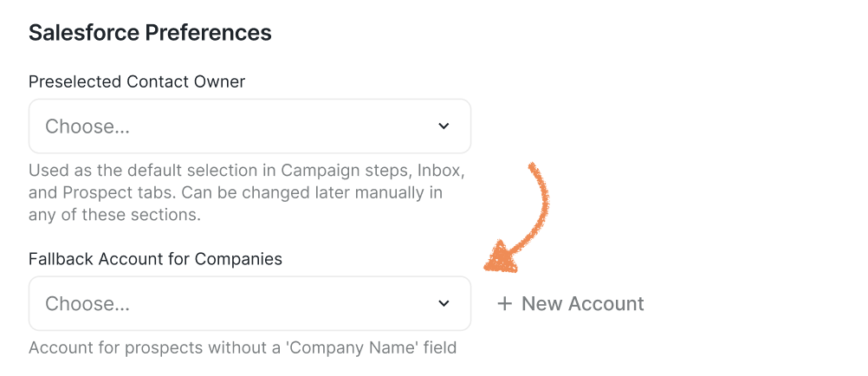The width and height of the screenshot is (868, 376).
Task: Click the plus icon beside New Account
Action: (x=505, y=304)
